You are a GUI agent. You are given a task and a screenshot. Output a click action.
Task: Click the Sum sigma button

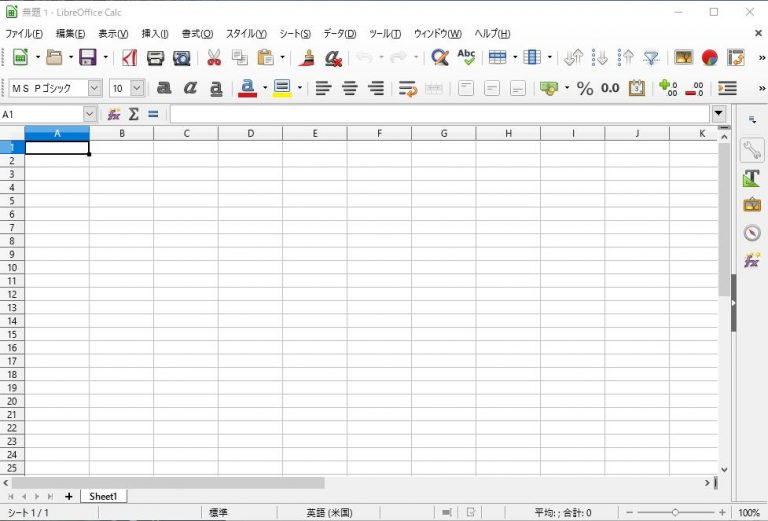pos(133,114)
